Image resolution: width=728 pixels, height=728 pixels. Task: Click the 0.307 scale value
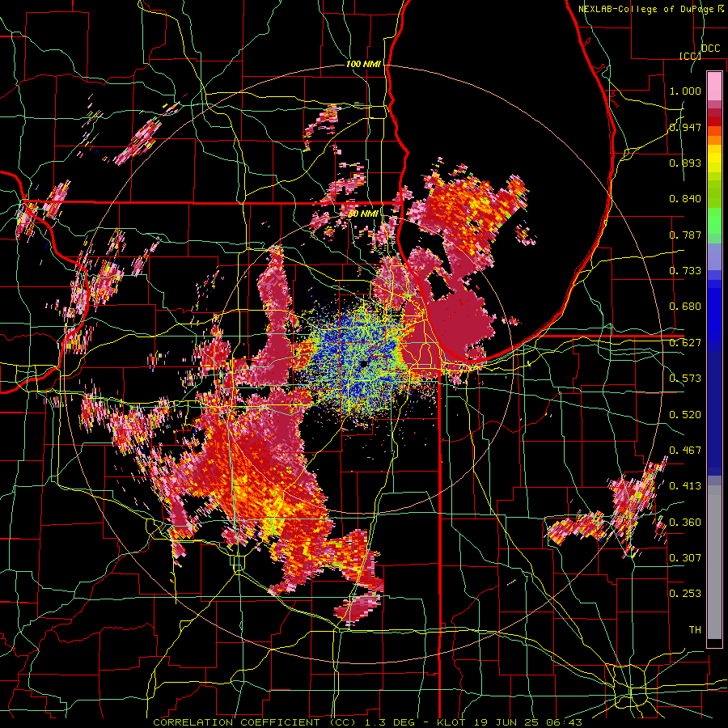[x=685, y=558]
